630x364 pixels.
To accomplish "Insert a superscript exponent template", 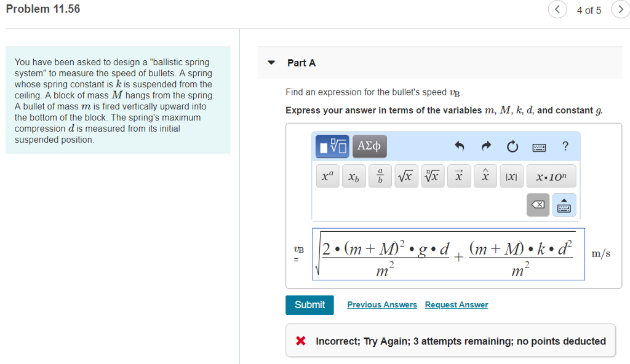I will pyautogui.click(x=327, y=176).
